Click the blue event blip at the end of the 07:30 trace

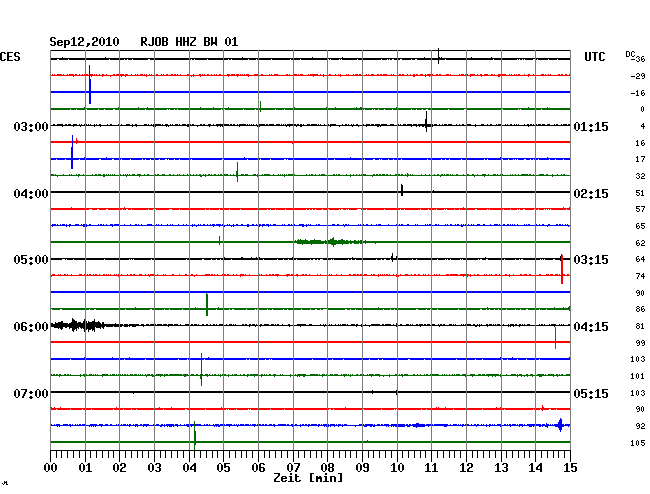pyautogui.click(x=560, y=425)
